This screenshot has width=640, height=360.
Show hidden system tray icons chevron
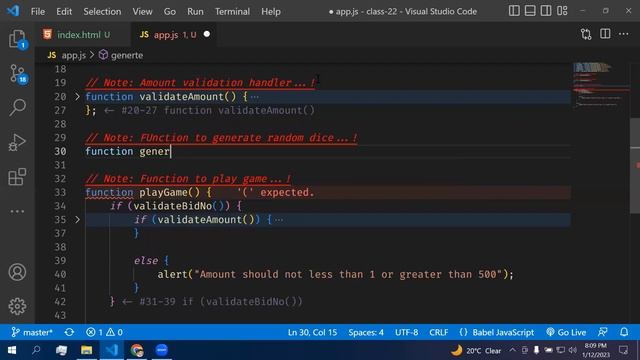[x=512, y=350]
